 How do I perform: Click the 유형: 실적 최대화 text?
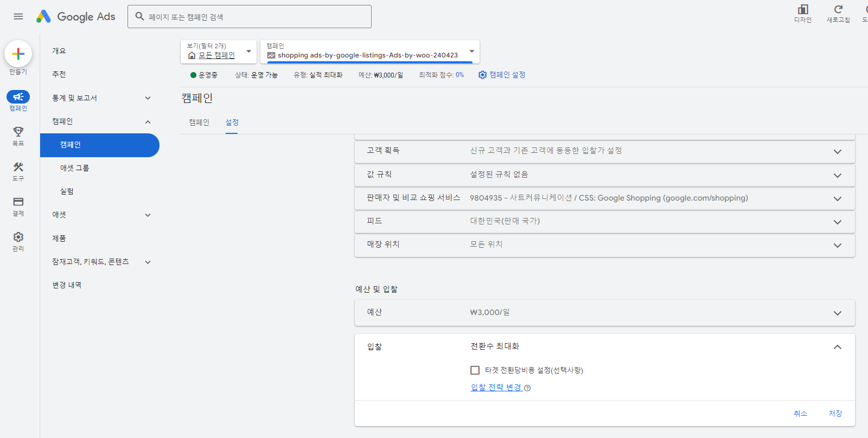318,75
